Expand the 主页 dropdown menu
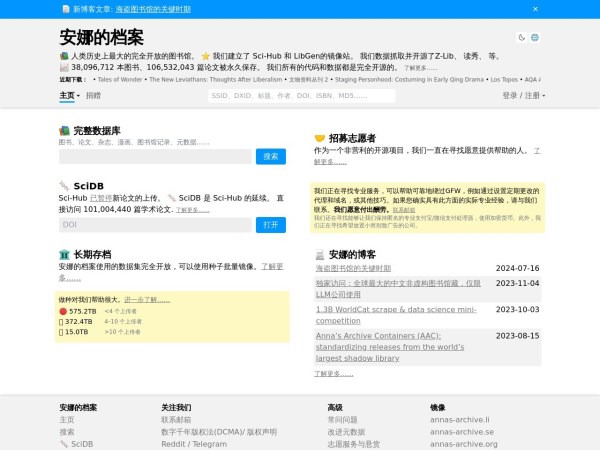The height and width of the screenshot is (450, 600). click(68, 96)
